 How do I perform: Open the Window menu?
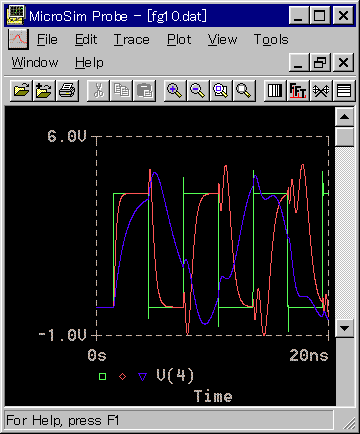point(35,62)
